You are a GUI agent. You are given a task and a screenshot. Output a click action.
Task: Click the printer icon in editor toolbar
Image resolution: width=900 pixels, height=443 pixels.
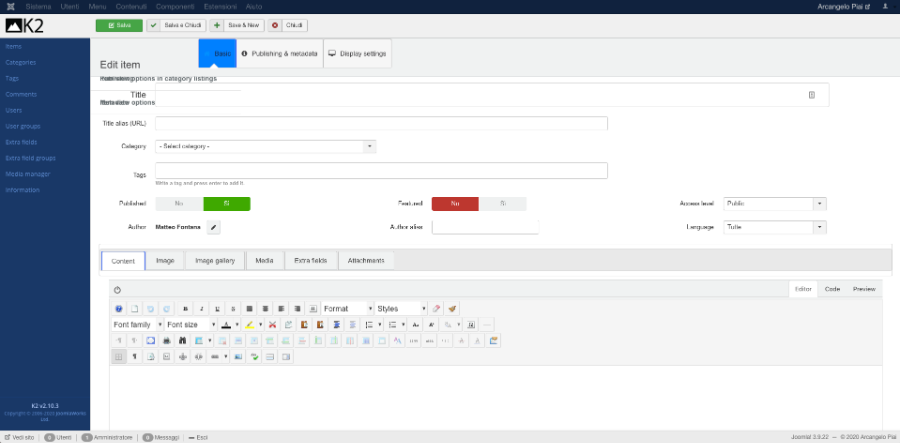pyautogui.click(x=166, y=340)
